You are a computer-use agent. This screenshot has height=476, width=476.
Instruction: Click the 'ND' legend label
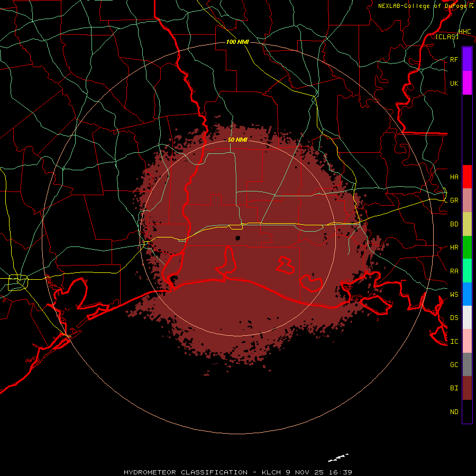454,412
